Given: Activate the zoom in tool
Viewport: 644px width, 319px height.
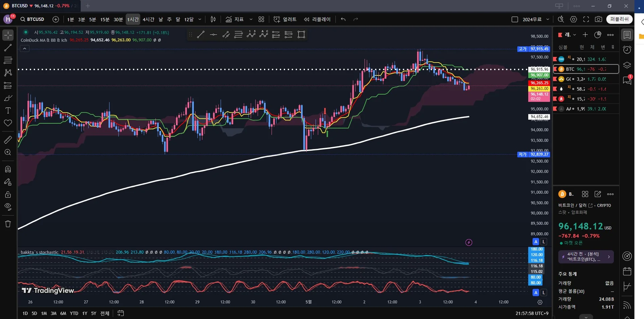Looking at the screenshot, I should click(8, 152).
